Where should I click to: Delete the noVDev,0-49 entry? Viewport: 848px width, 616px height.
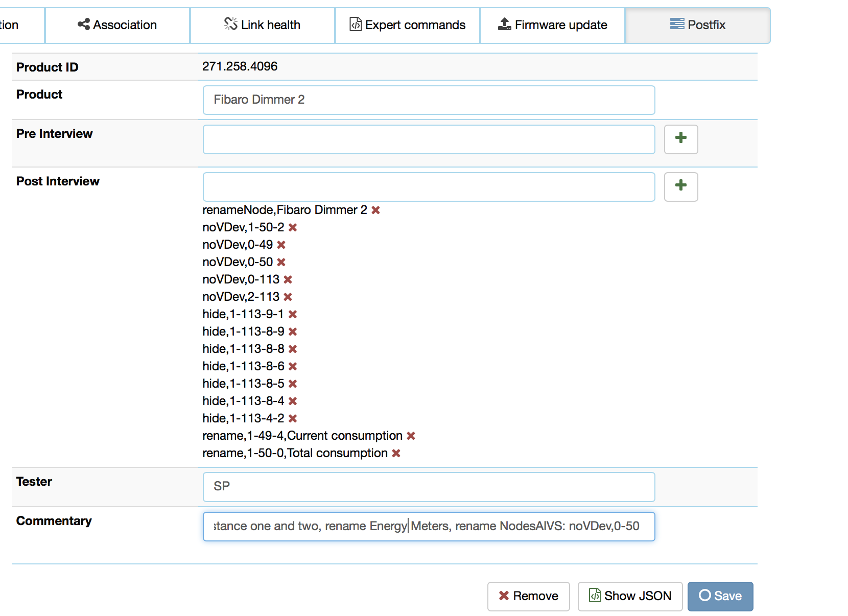281,245
